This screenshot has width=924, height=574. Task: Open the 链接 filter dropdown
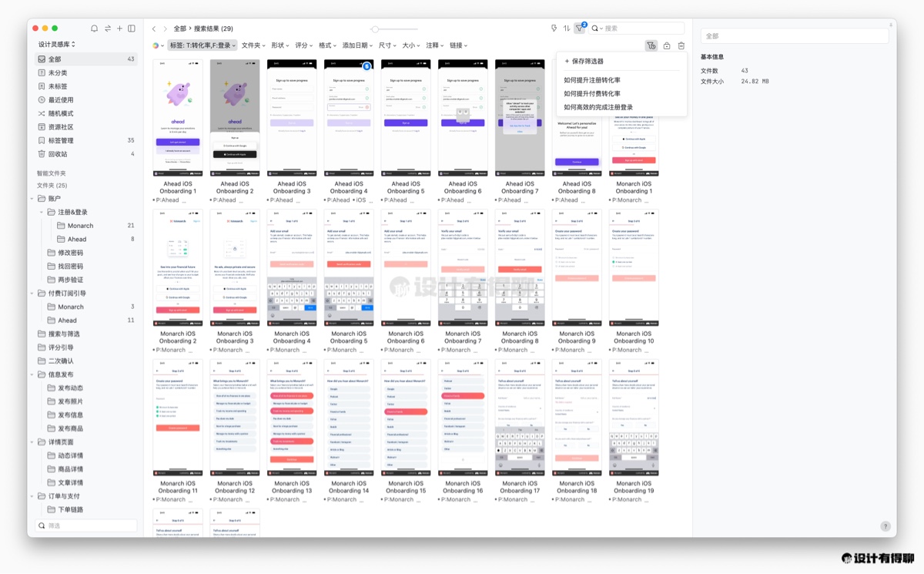[459, 45]
